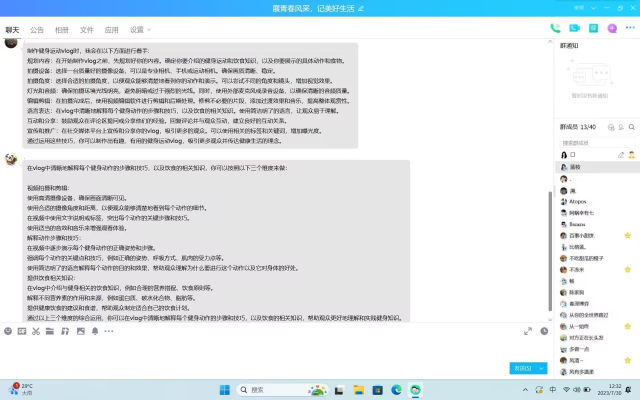640x400 pixels.
Task: Click the 发送 send button
Action: pyautogui.click(x=521, y=368)
